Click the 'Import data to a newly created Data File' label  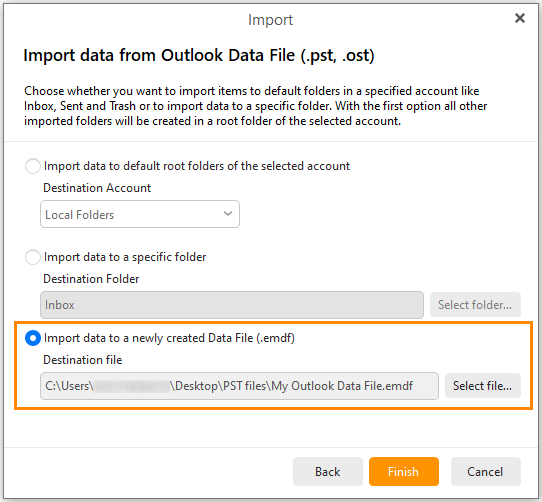coord(169,338)
